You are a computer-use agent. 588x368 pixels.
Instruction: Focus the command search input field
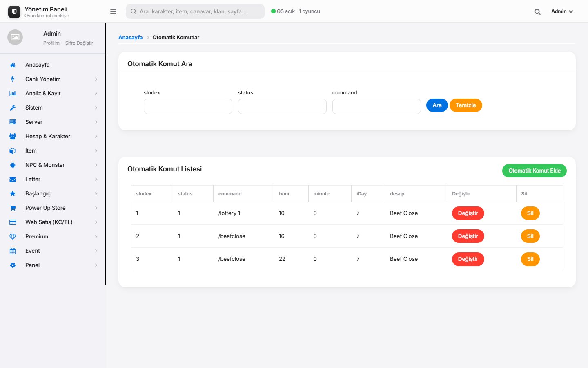point(376,106)
